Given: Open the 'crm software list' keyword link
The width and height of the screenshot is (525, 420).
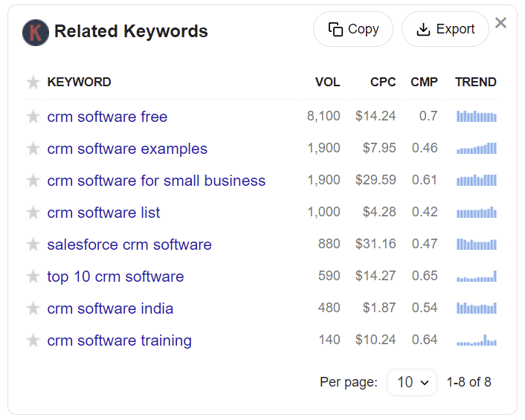Looking at the screenshot, I should click(103, 213).
